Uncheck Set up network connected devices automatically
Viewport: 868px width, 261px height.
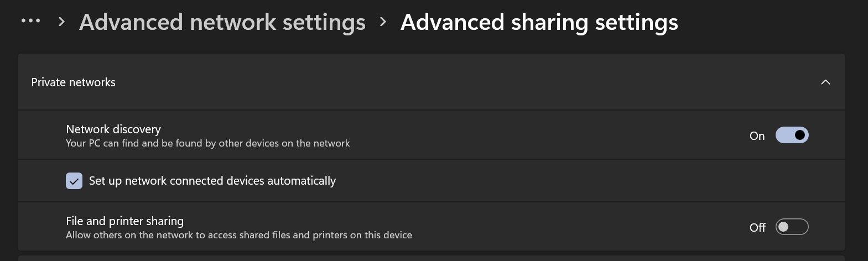tap(74, 181)
